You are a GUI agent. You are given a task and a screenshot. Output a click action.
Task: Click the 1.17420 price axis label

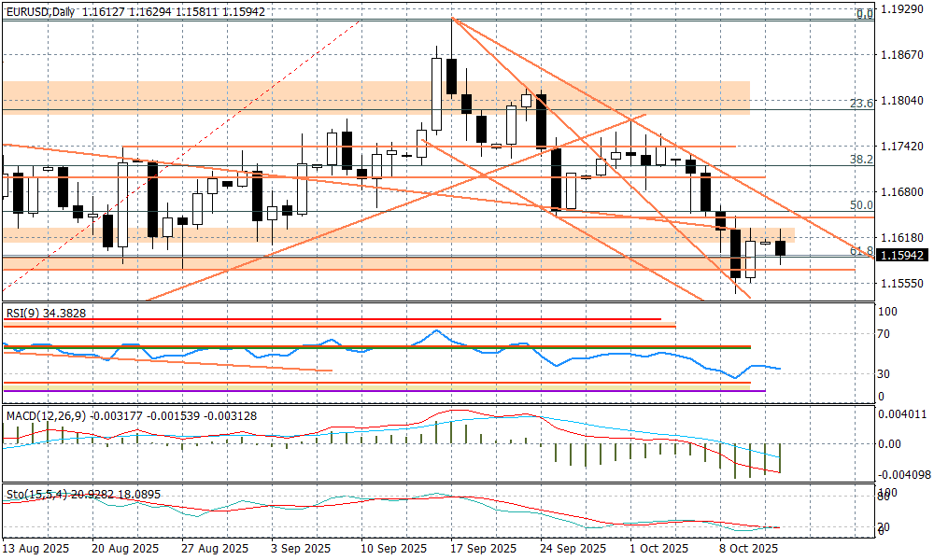click(903, 147)
